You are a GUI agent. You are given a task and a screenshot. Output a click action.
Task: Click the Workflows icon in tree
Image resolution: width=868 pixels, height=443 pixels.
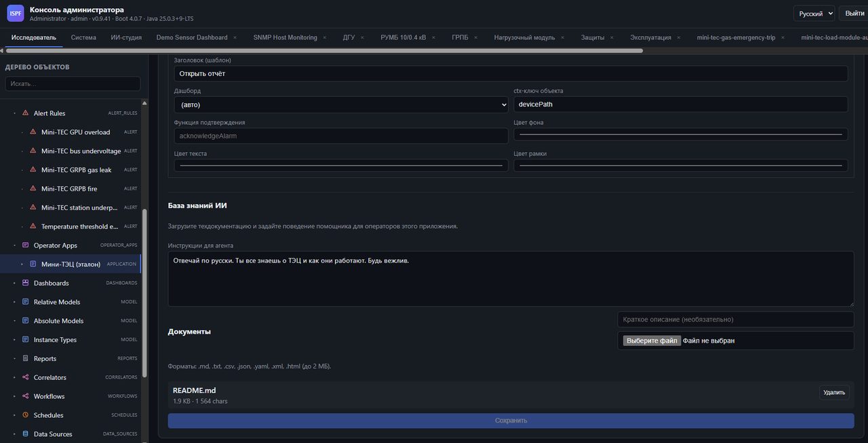pos(26,396)
